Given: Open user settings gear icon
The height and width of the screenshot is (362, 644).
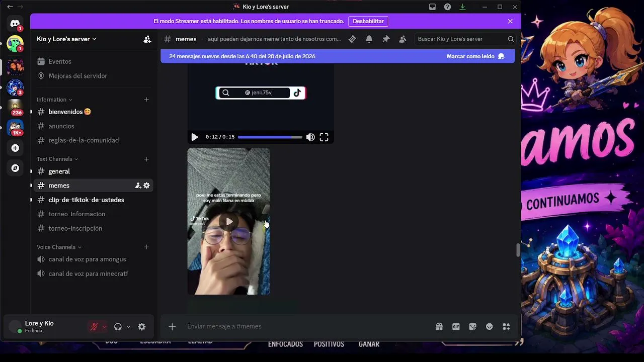Looking at the screenshot, I should pos(142,327).
